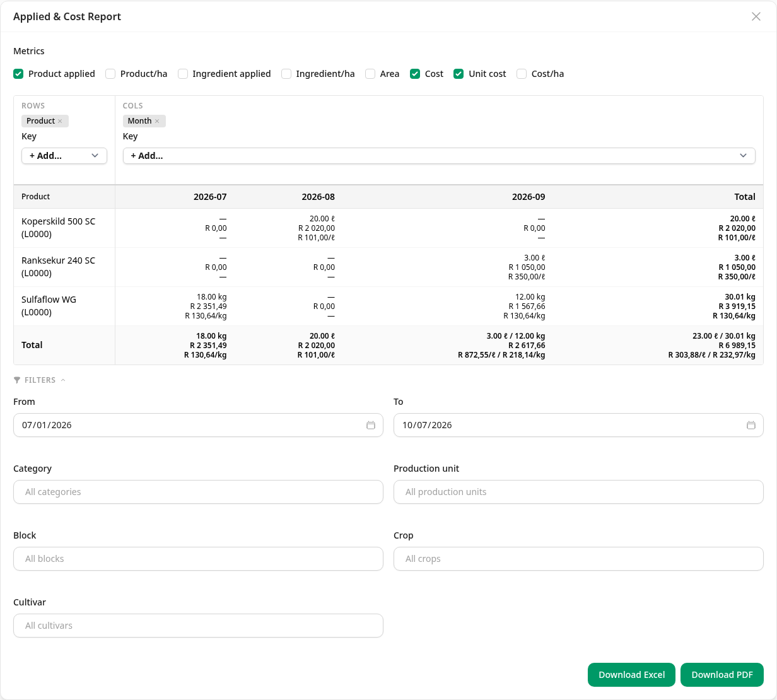Enable the Ingredient/ha metric
The image size is (777, 700).
[286, 74]
